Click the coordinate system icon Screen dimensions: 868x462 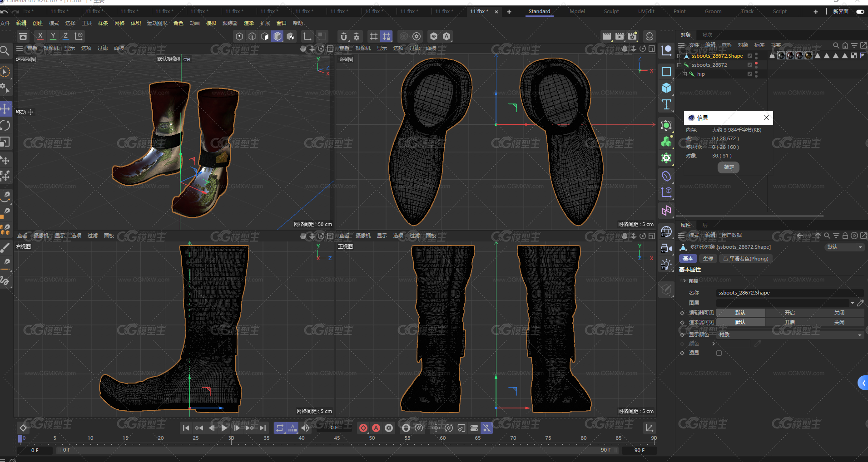click(x=79, y=36)
